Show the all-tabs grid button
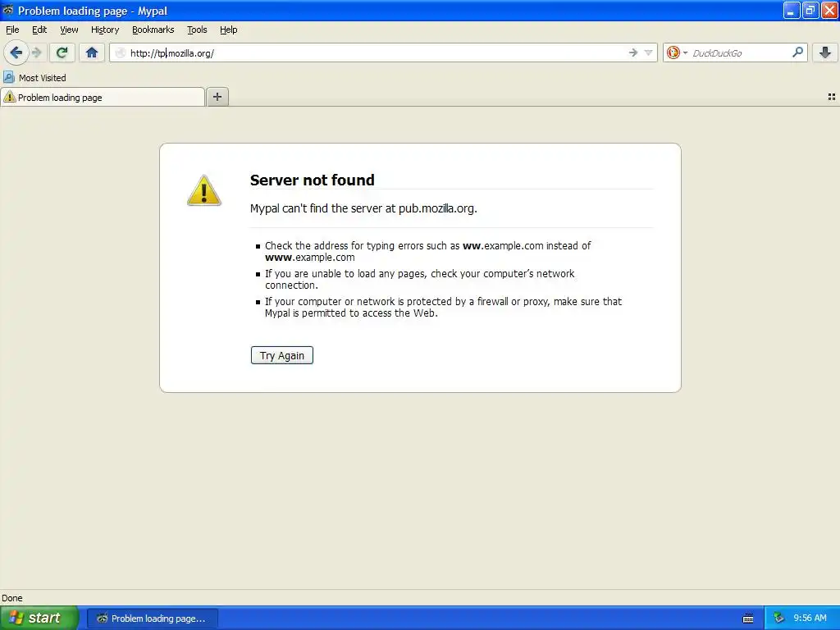Viewport: 840px width, 630px height. (832, 97)
